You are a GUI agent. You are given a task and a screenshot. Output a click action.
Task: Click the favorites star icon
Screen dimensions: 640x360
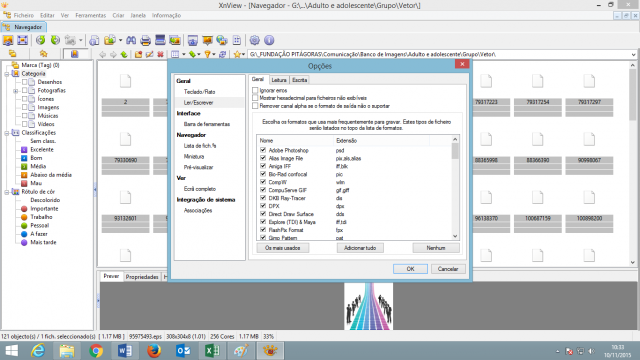[x=237, y=54]
